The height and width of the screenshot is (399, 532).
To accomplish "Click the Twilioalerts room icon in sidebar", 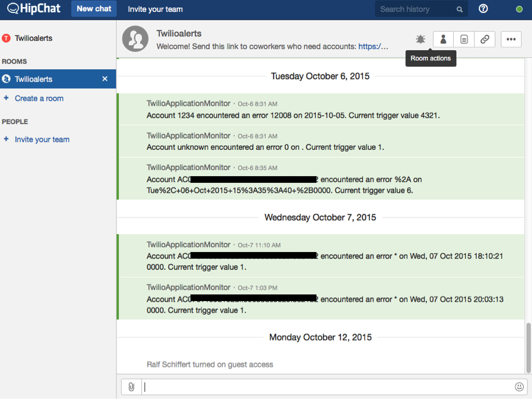I will coord(6,79).
